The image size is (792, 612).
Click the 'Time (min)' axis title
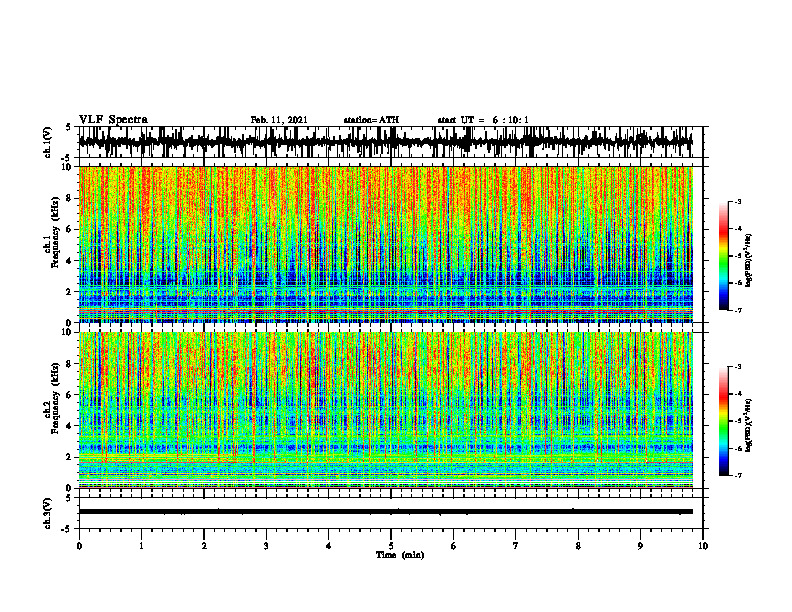[400, 555]
